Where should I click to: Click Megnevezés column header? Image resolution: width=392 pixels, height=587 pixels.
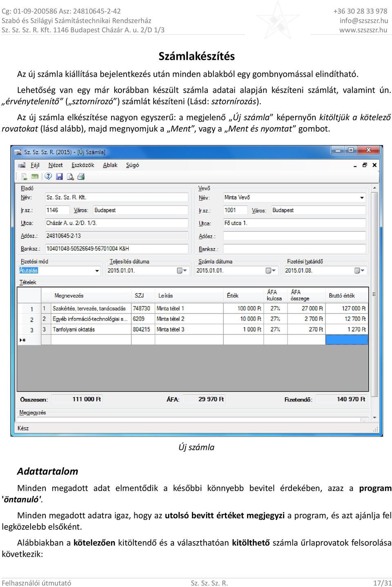pyautogui.click(x=91, y=296)
